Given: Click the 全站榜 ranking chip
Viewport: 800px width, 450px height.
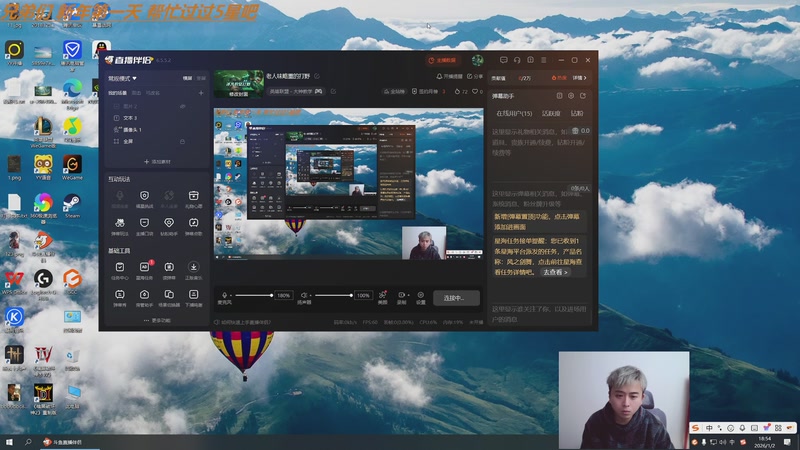Looking at the screenshot, I should pyautogui.click(x=394, y=91).
